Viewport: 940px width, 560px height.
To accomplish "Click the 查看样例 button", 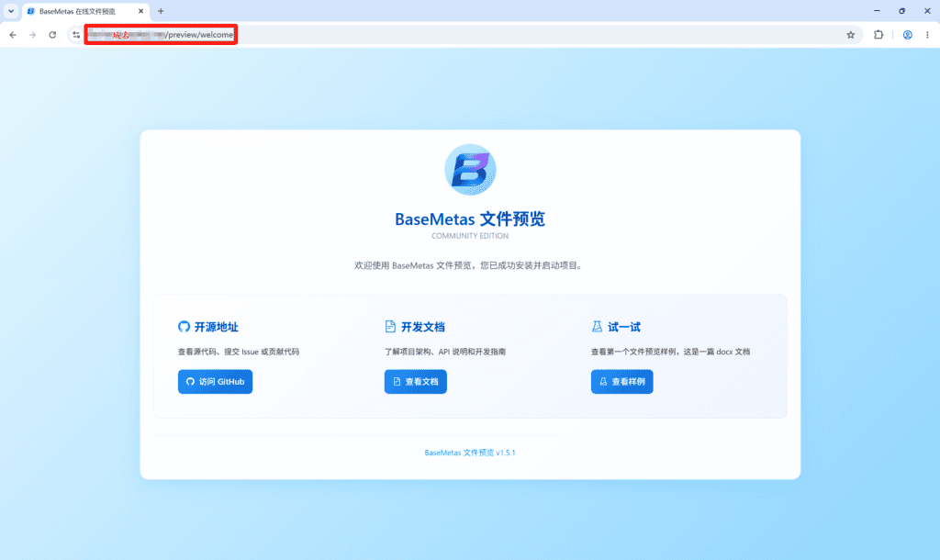I will [x=621, y=381].
